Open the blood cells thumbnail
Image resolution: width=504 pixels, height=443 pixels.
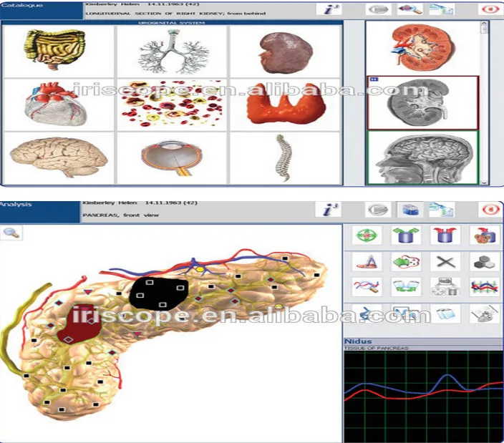(x=173, y=104)
